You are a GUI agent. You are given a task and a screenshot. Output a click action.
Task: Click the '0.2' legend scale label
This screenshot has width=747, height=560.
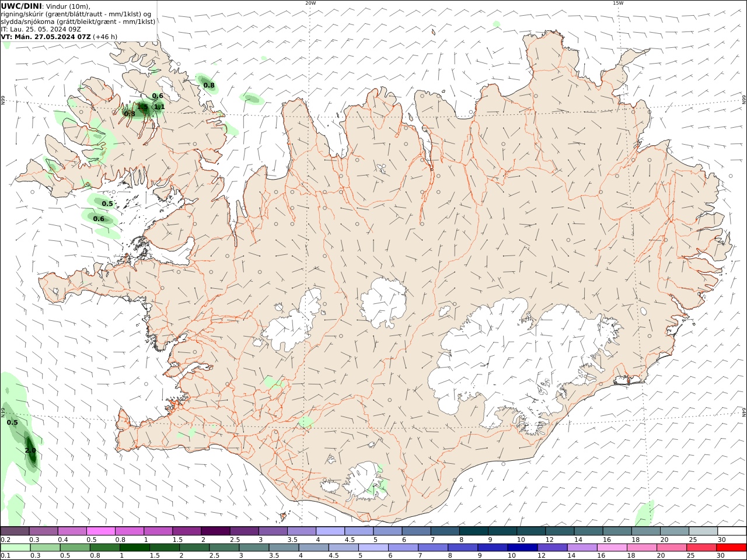pyautogui.click(x=6, y=540)
